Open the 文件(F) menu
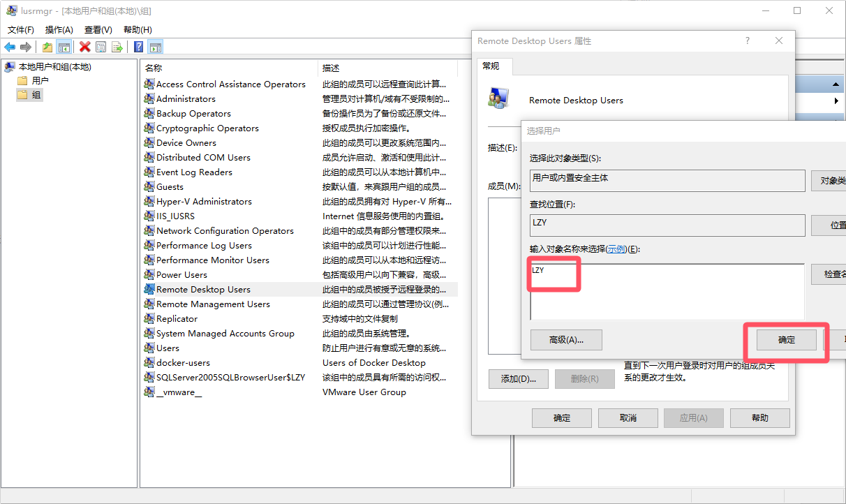846x504 pixels. pyautogui.click(x=21, y=30)
